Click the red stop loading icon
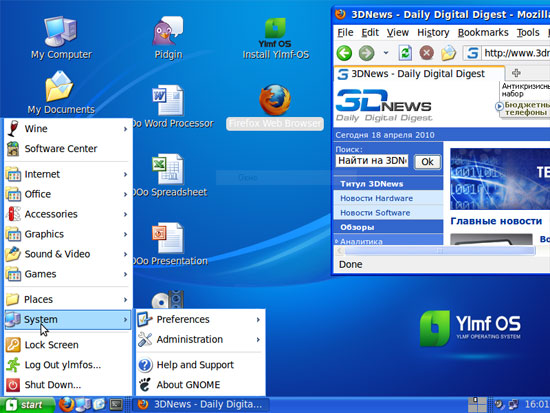The width and height of the screenshot is (550, 413). coord(427,53)
